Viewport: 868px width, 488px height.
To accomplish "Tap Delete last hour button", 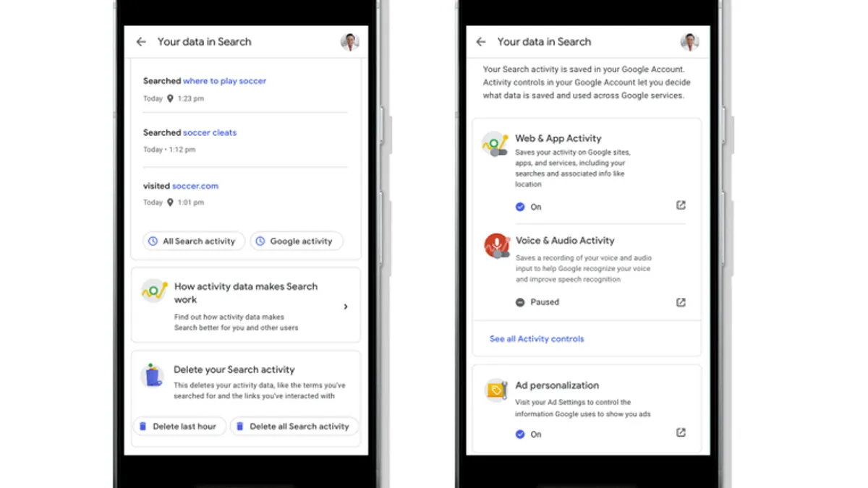I will [x=179, y=427].
